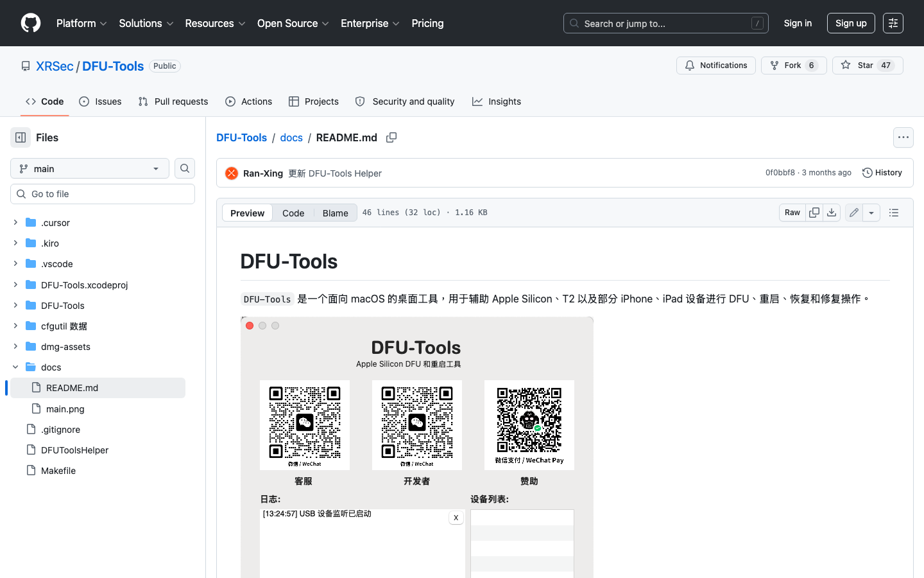Click the customer service WeChat QR code
The height and width of the screenshot is (578, 924).
click(x=305, y=425)
